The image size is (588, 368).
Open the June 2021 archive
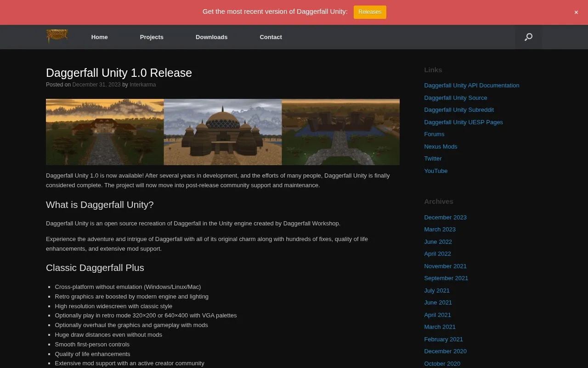(x=438, y=302)
